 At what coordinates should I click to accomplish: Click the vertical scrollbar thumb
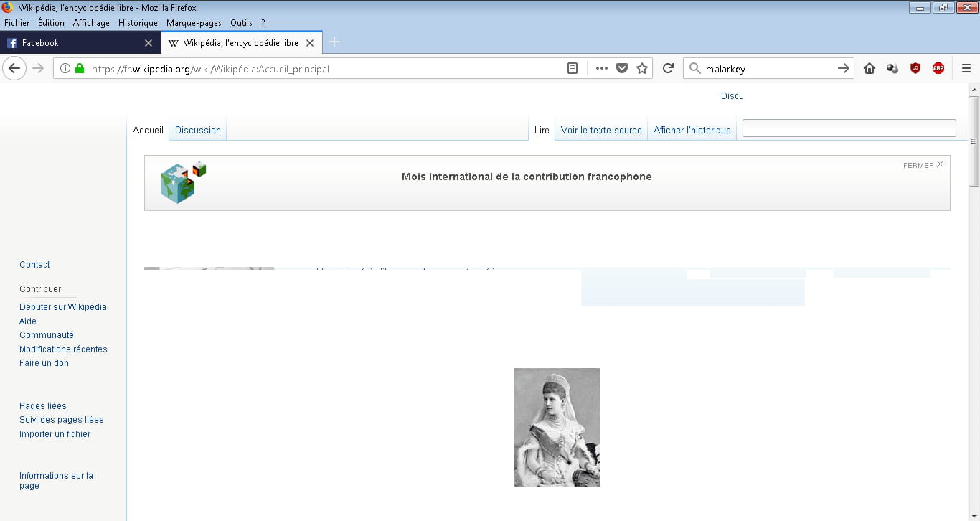(974, 140)
